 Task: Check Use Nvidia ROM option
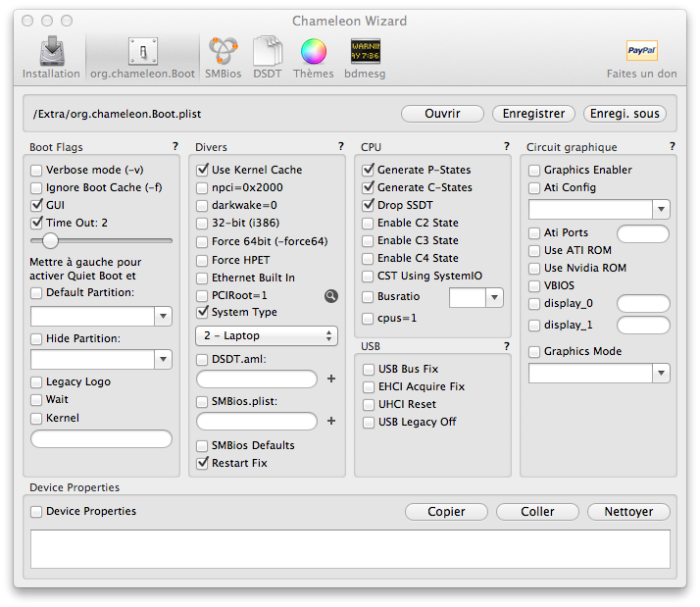(x=534, y=269)
